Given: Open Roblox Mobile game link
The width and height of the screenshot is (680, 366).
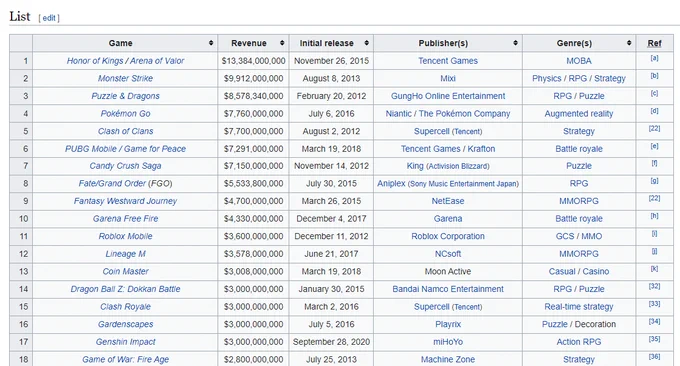Looking at the screenshot, I should tap(125, 236).
